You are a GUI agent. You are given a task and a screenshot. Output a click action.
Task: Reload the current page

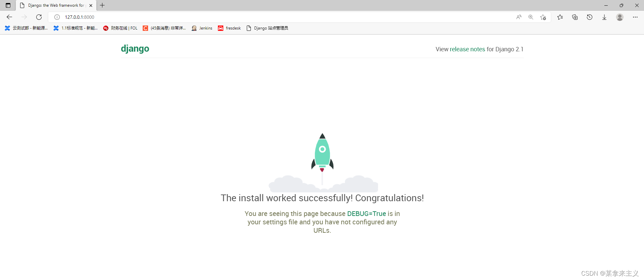(39, 17)
